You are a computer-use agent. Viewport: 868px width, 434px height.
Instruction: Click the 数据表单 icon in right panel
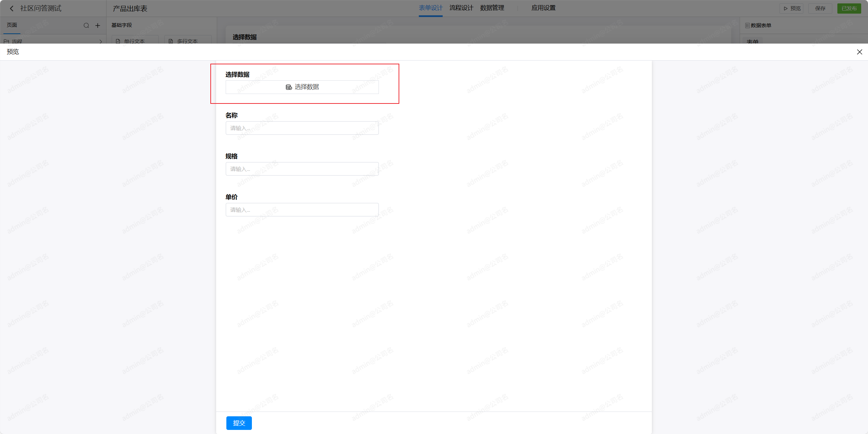(x=748, y=26)
